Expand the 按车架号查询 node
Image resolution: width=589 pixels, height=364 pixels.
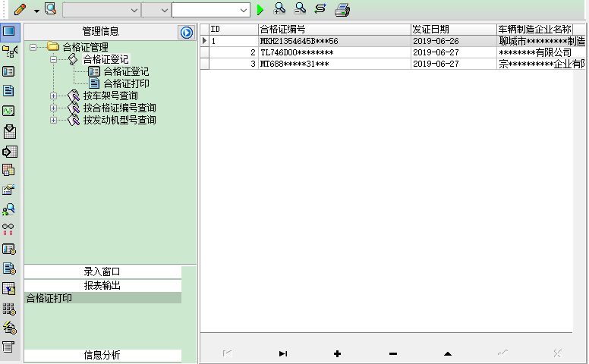(53, 96)
